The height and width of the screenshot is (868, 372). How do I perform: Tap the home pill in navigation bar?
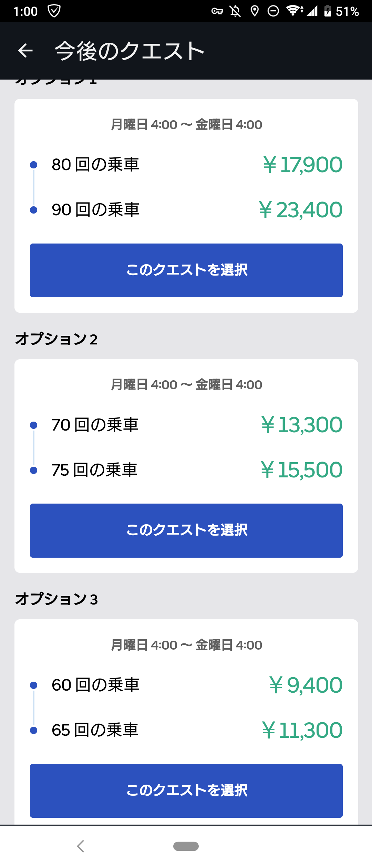click(186, 846)
